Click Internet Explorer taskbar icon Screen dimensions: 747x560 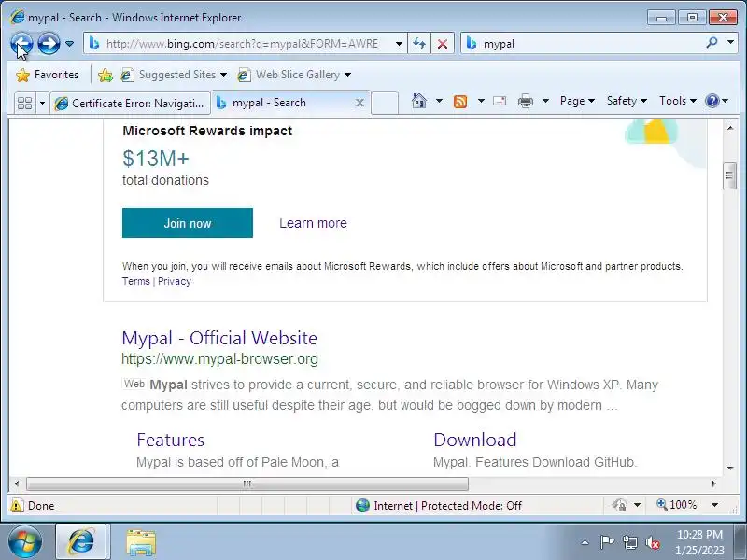point(81,542)
